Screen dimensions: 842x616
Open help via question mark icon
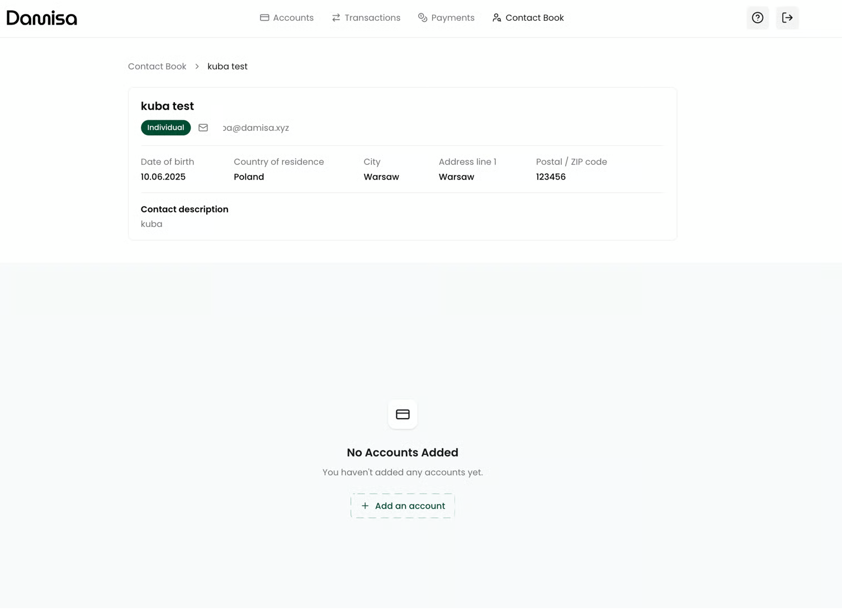(x=758, y=18)
